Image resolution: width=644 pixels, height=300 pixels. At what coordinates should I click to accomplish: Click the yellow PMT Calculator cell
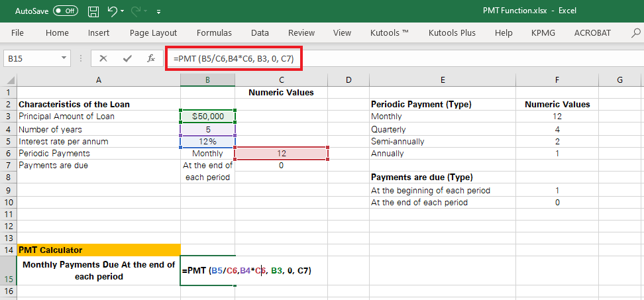pyautogui.click(x=99, y=250)
